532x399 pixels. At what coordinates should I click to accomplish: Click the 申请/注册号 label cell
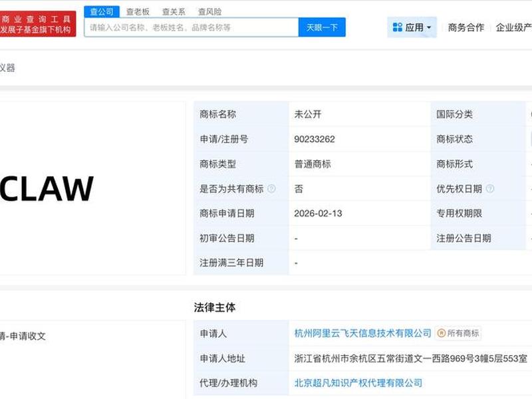[x=241, y=139]
